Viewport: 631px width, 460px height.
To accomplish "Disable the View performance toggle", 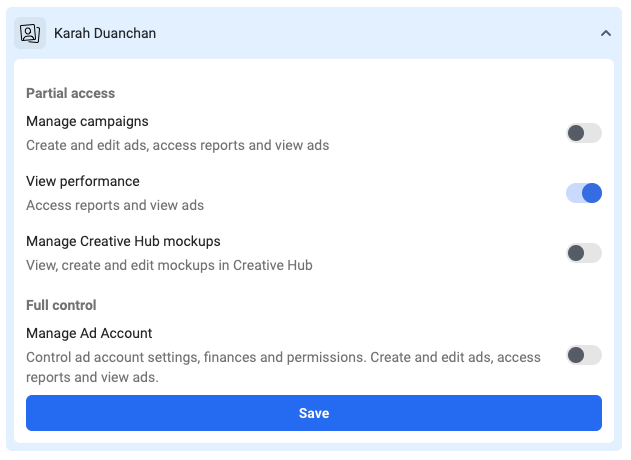I will click(584, 193).
